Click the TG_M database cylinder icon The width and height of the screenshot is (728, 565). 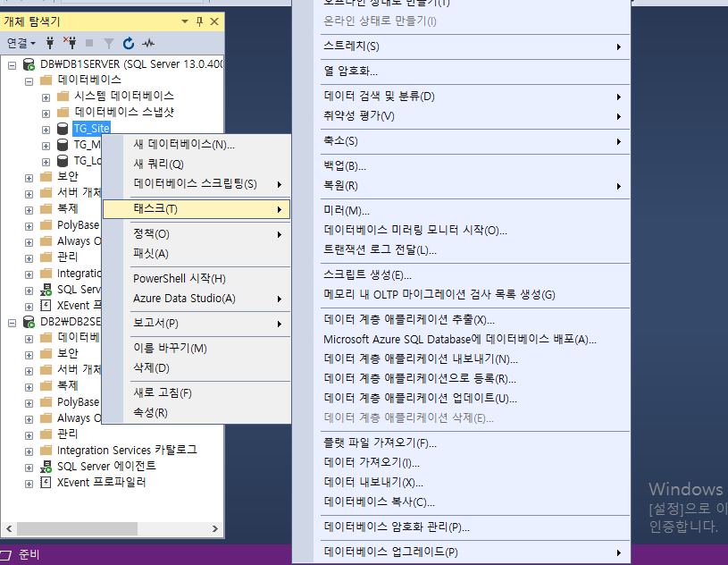[x=63, y=145]
